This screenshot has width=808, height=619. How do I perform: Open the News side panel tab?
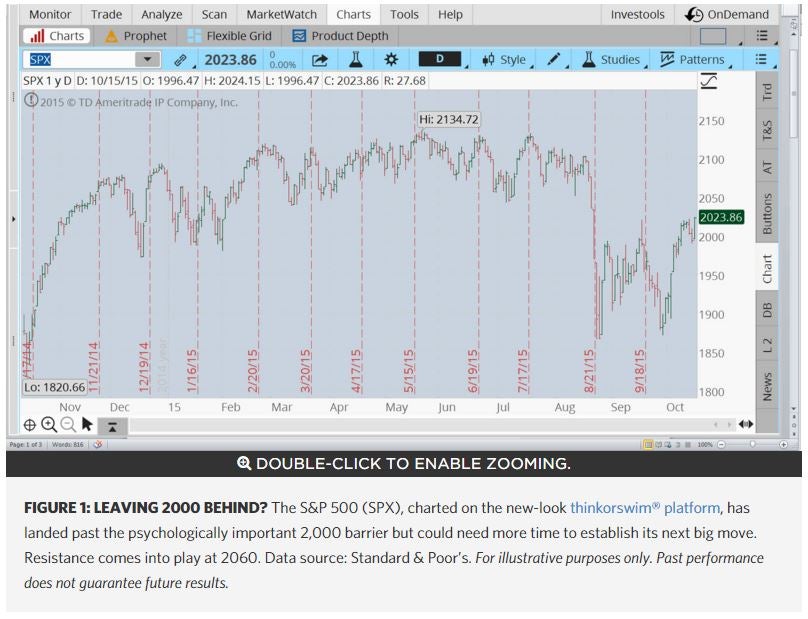click(x=767, y=387)
